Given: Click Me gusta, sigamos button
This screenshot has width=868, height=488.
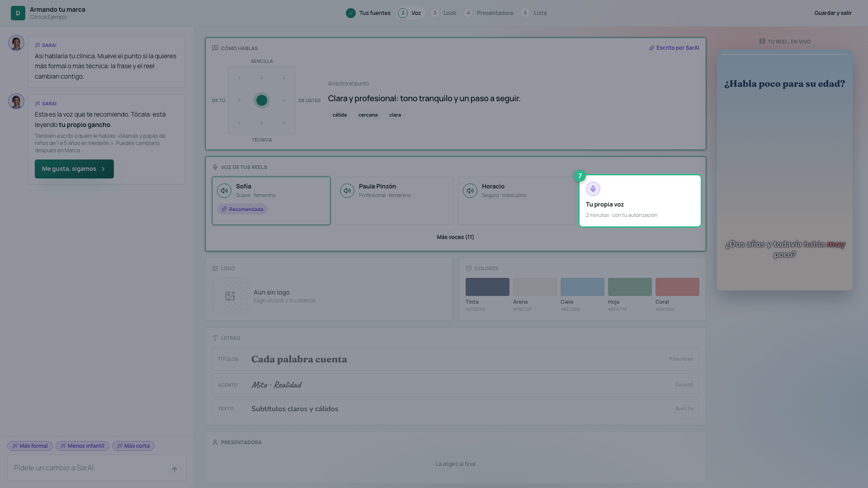Looking at the screenshot, I should (74, 169).
